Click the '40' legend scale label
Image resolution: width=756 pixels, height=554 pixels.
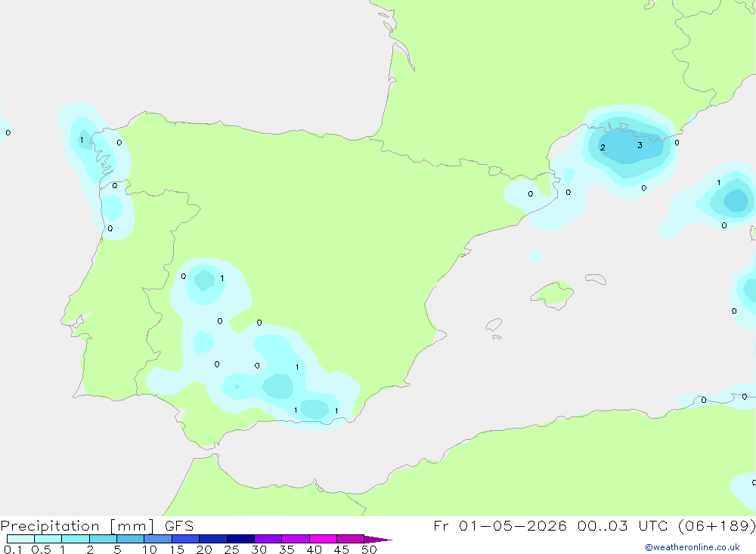coord(314,549)
